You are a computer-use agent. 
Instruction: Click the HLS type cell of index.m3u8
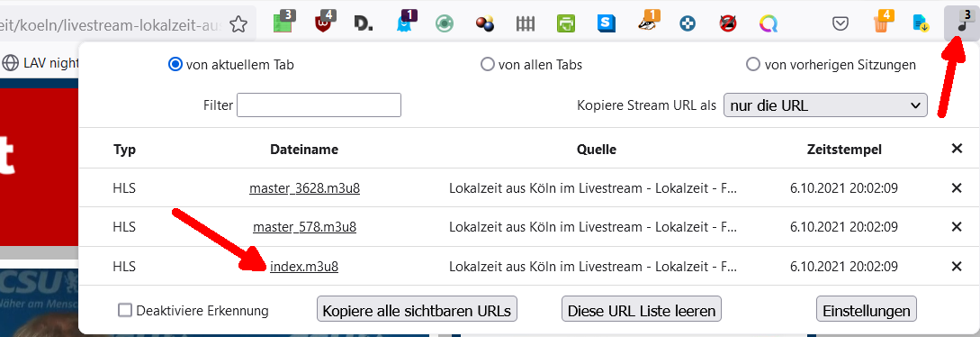[124, 267]
